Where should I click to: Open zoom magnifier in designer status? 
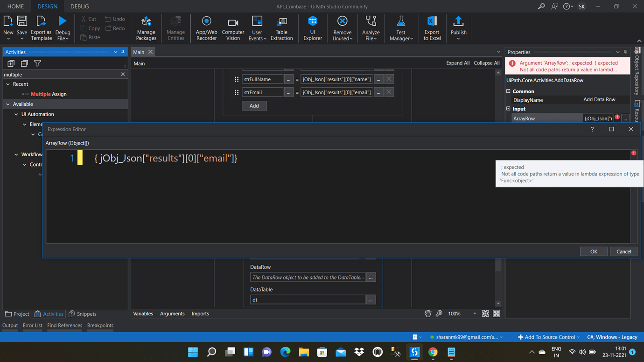439,313
